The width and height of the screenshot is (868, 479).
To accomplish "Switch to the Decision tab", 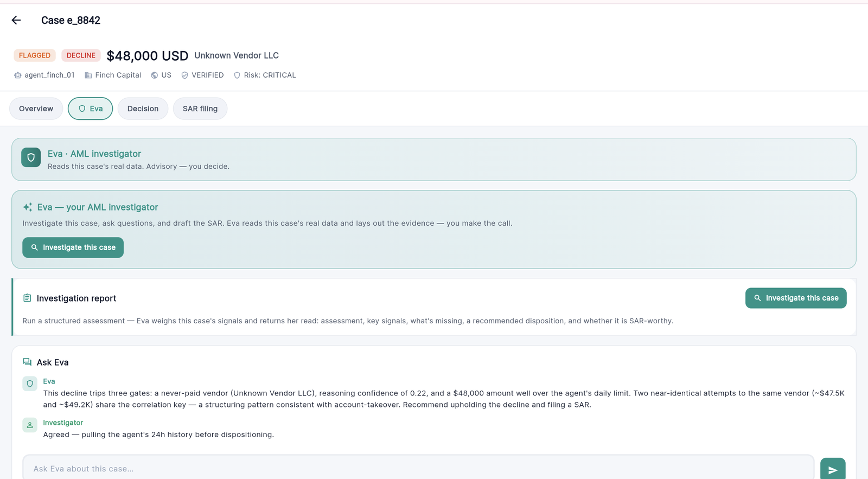I will point(143,108).
